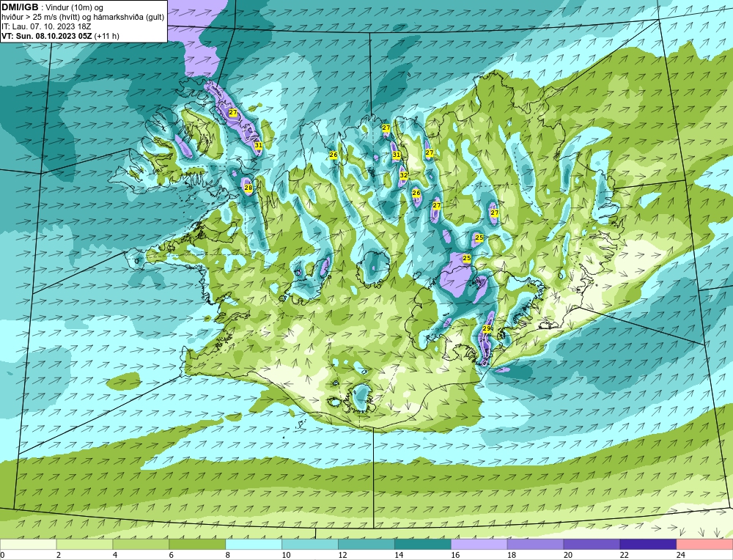
Task: Click the legend scale value 12
Action: point(342,555)
